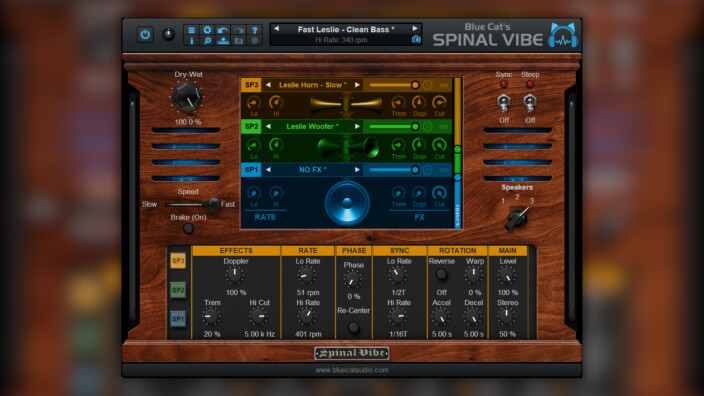
Task: Click the orange Leslie horn graphic
Action: (x=346, y=105)
